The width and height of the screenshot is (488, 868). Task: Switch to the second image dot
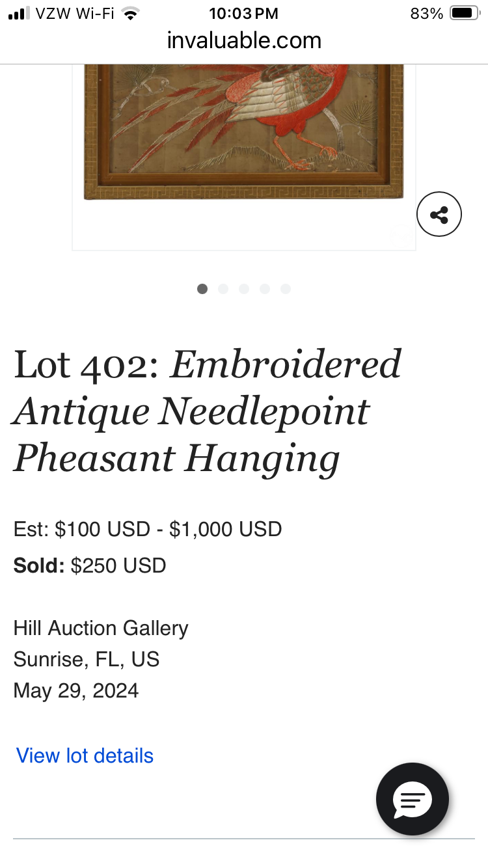[x=223, y=289]
